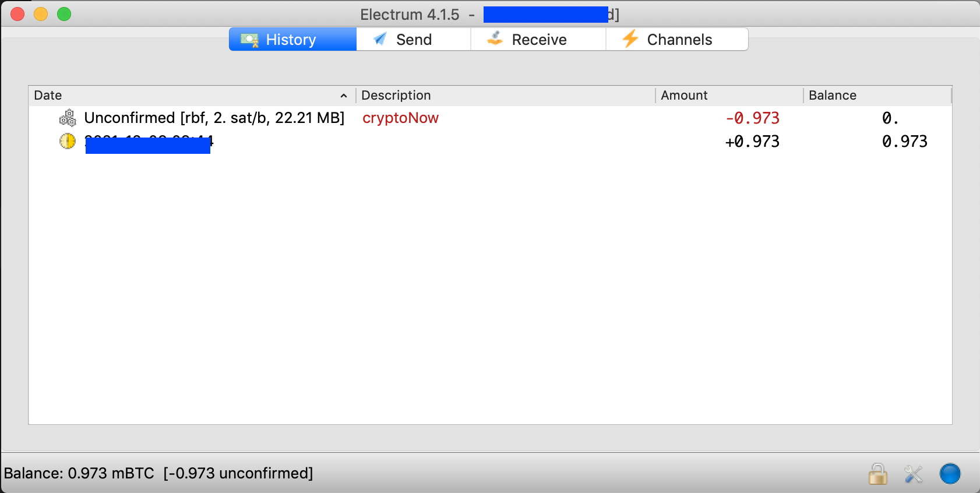This screenshot has width=980, height=493.
Task: Click the unconfirmed transaction status icon
Action: point(68,118)
